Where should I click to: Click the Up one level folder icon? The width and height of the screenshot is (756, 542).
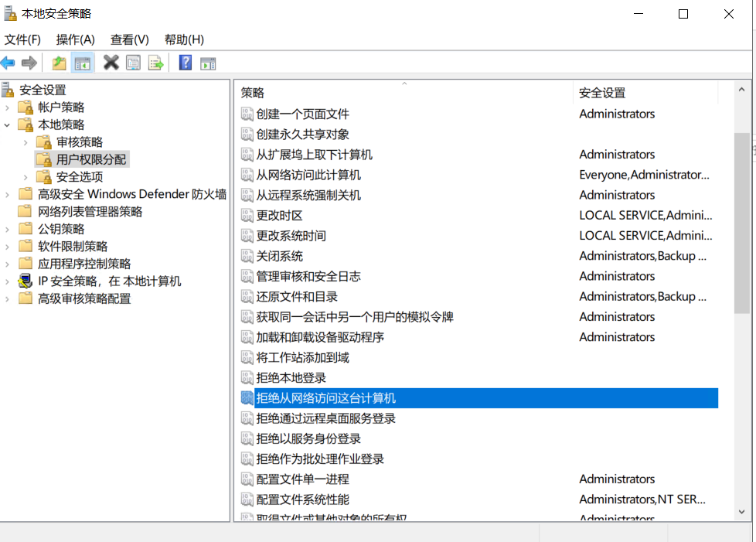point(59,63)
